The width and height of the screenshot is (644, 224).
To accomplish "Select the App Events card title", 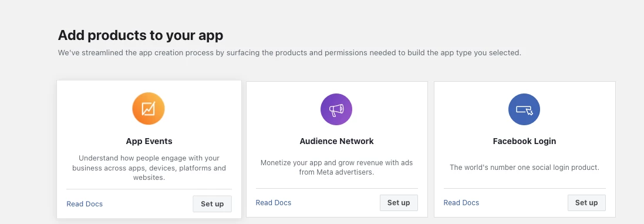I will tap(149, 141).
